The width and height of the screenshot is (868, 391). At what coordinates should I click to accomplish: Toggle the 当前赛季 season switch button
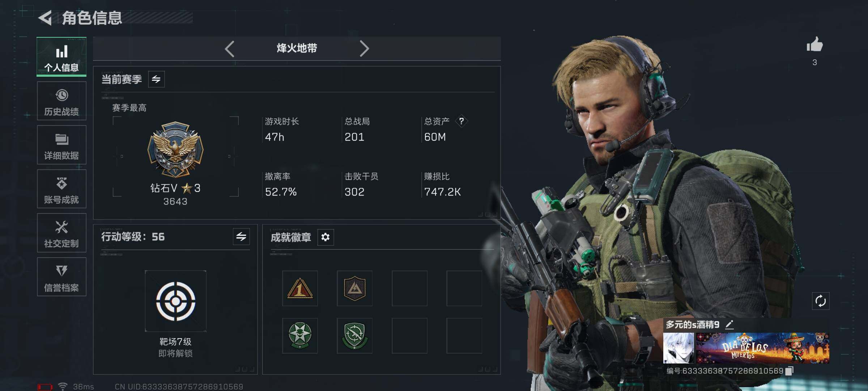(156, 79)
